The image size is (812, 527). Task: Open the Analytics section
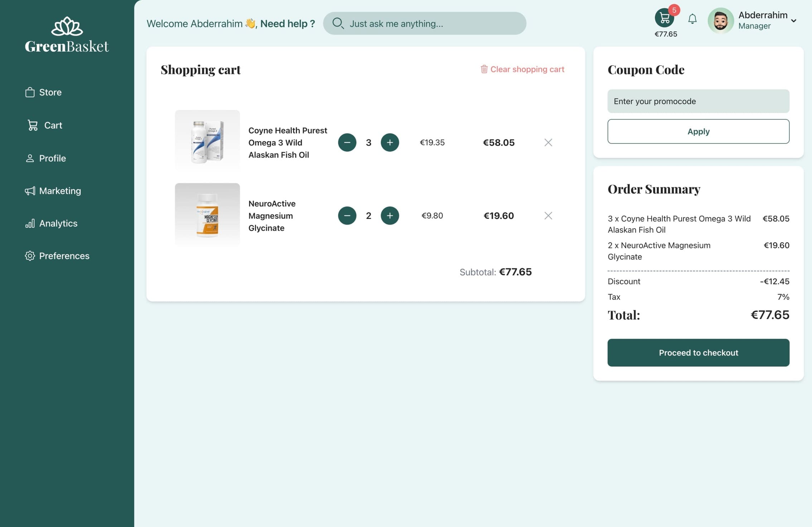pos(58,223)
